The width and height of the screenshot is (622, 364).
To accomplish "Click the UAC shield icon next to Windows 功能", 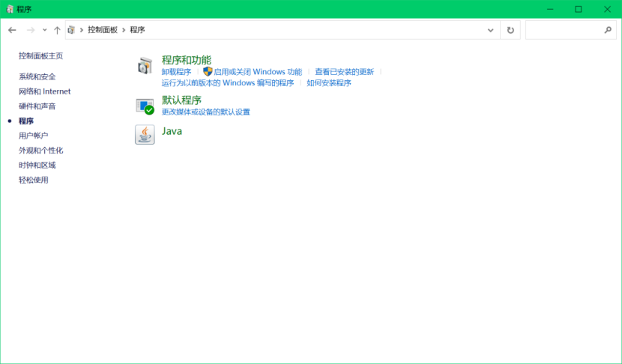I will click(208, 72).
